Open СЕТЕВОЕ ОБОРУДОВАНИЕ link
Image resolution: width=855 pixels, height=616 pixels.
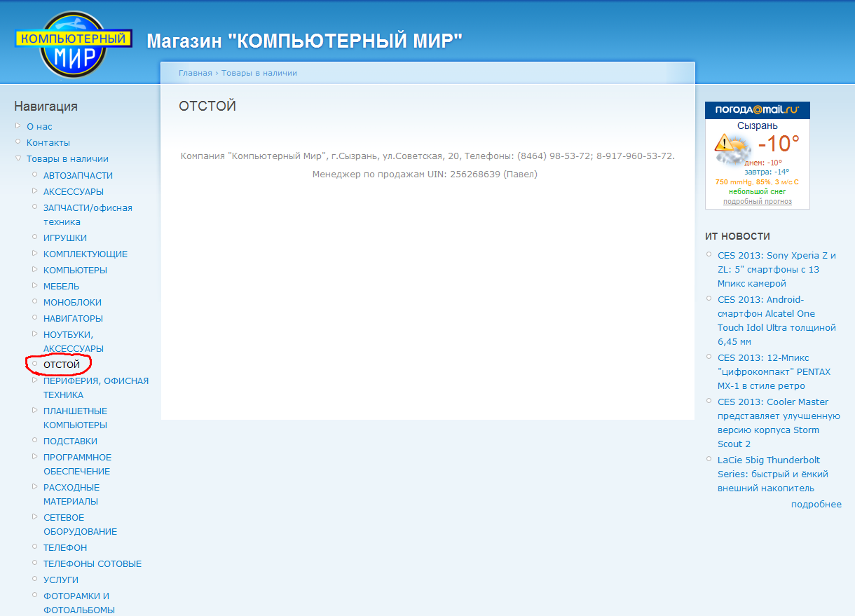(80, 525)
